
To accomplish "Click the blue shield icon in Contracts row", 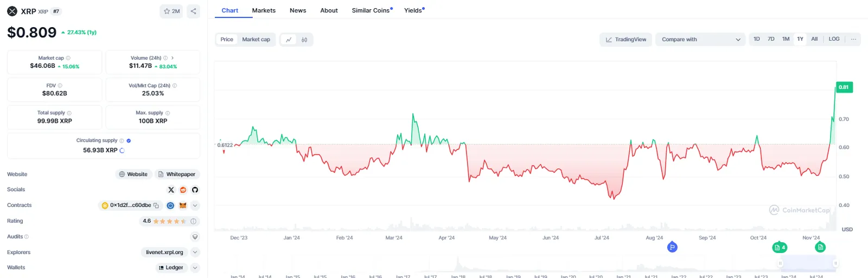I will (x=170, y=206).
